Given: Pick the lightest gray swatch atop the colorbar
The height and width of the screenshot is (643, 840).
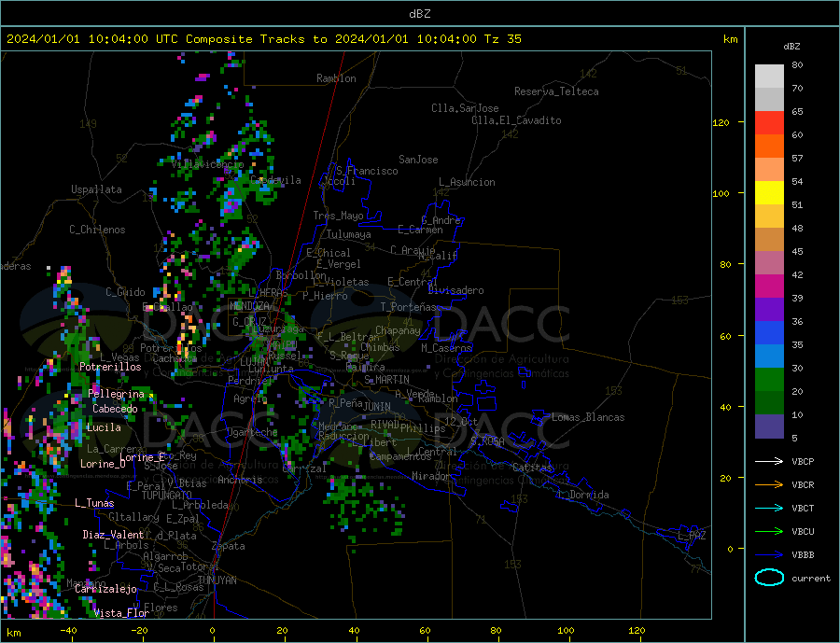Looking at the screenshot, I should (769, 77).
